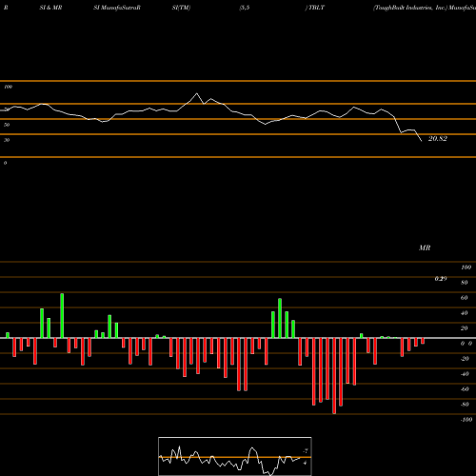The height and width of the screenshot is (476, 476).
Task: Click the 'SI & MR' header text
Action: [50, 8]
